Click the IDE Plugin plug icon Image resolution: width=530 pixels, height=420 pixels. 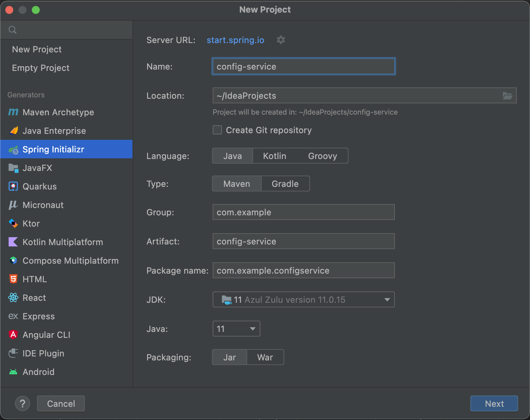(x=13, y=353)
